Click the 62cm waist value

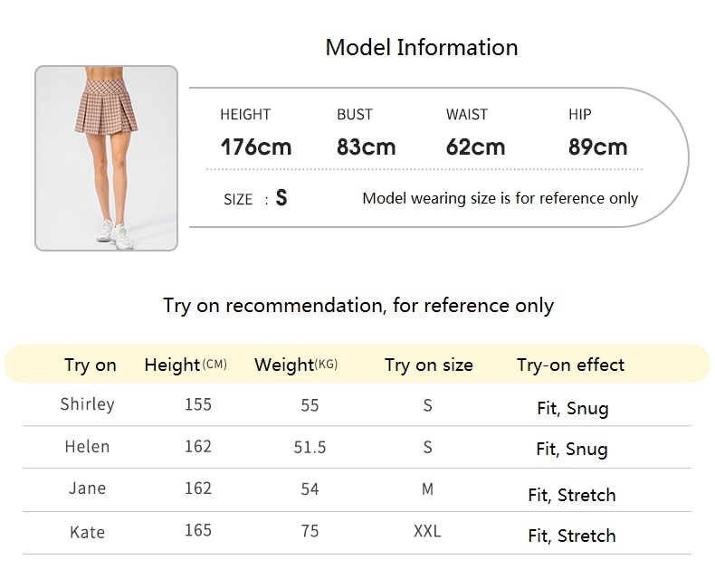[x=475, y=147]
